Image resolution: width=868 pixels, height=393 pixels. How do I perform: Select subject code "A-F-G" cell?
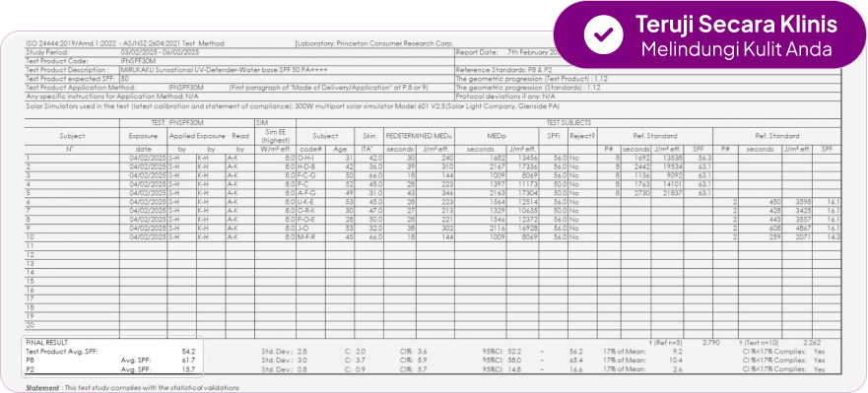click(306, 194)
